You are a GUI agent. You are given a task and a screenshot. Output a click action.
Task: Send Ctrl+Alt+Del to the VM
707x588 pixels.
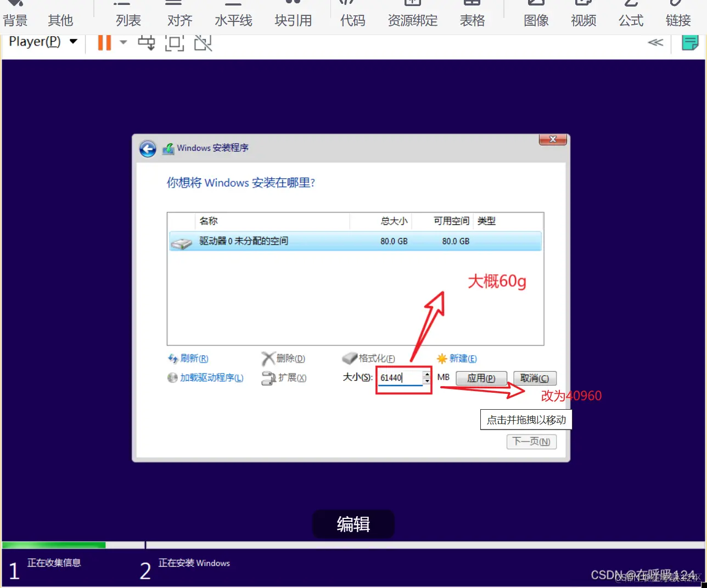click(147, 42)
